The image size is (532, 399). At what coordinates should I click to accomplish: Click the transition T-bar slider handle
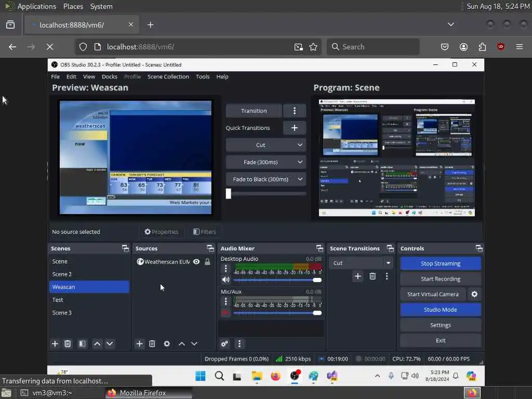tap(229, 194)
